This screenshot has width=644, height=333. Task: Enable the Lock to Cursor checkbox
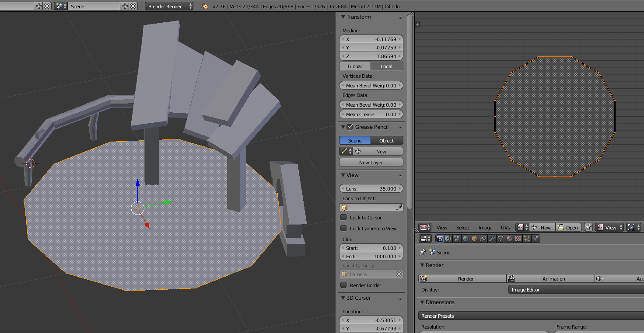coord(344,218)
